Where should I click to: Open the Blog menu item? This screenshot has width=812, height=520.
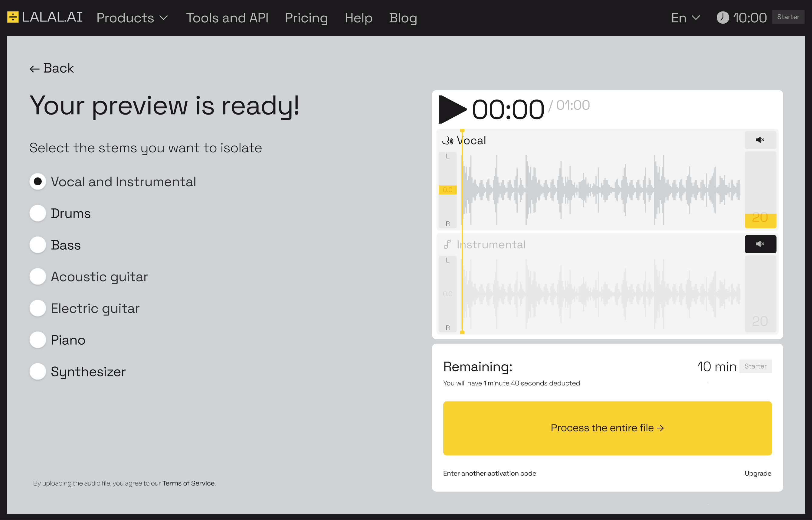click(x=403, y=18)
